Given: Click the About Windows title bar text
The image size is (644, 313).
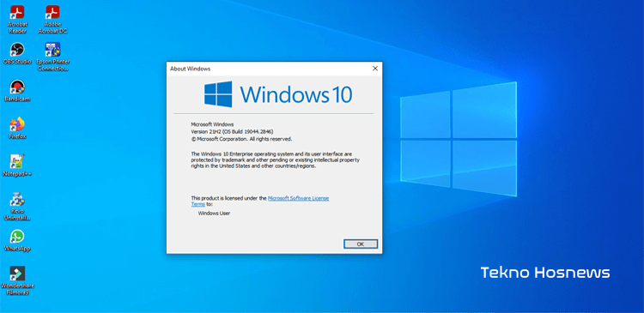Looking at the screenshot, I should tap(190, 69).
